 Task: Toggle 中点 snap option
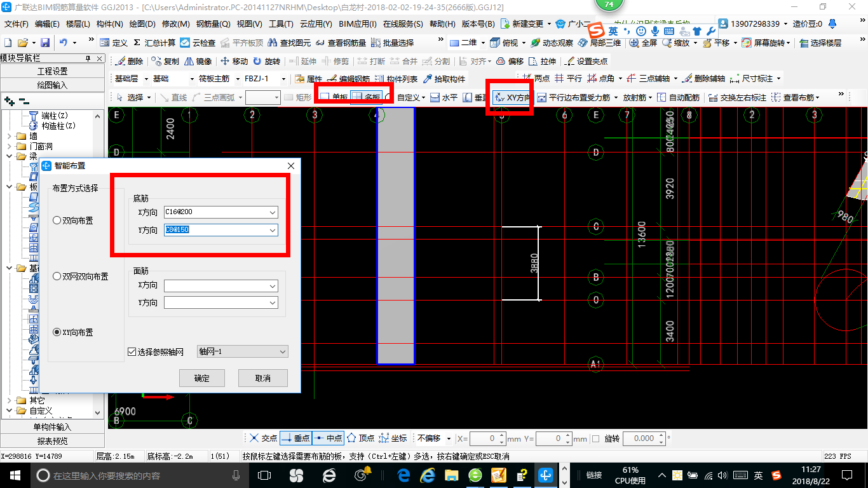tap(328, 438)
